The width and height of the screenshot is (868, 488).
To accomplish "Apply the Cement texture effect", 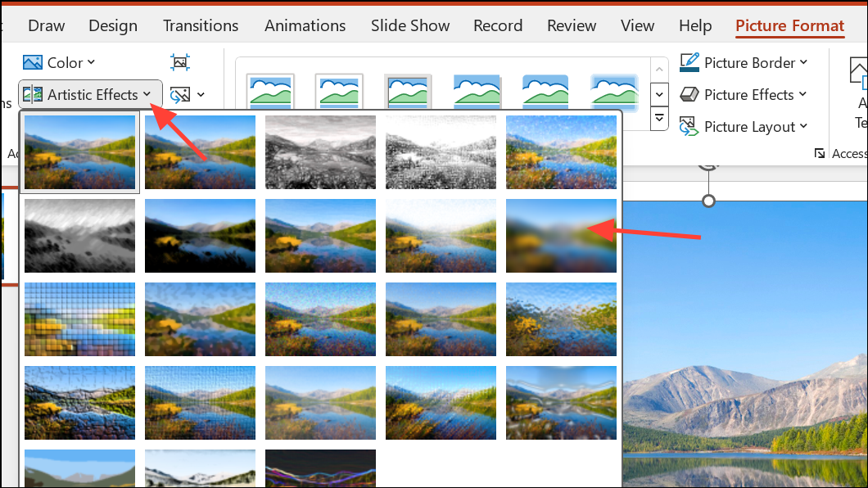I will (x=79, y=403).
